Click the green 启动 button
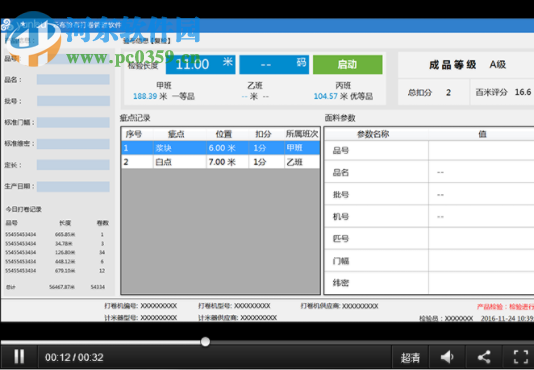 (347, 64)
